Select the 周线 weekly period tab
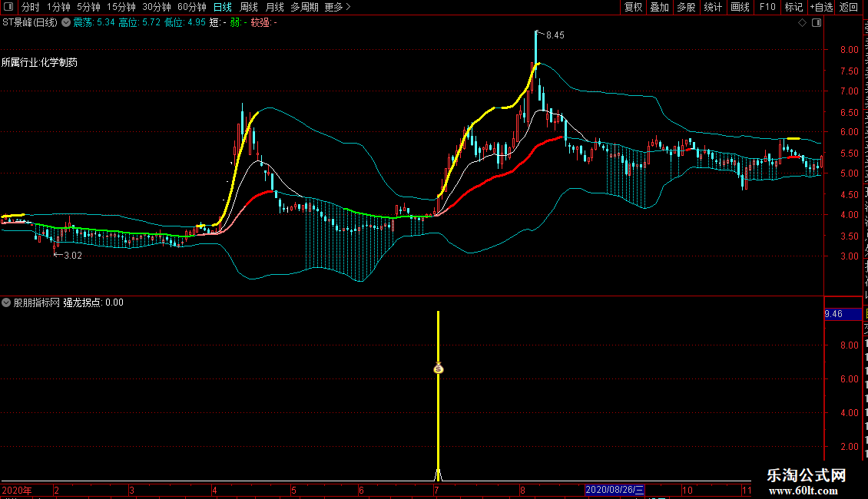Viewport: 868px width, 499px height. click(x=250, y=7)
